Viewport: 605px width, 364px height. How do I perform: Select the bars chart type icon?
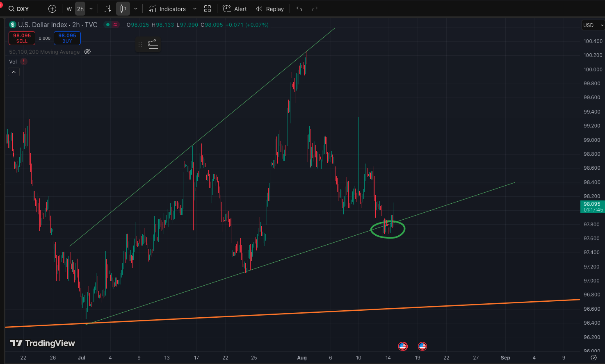107,9
